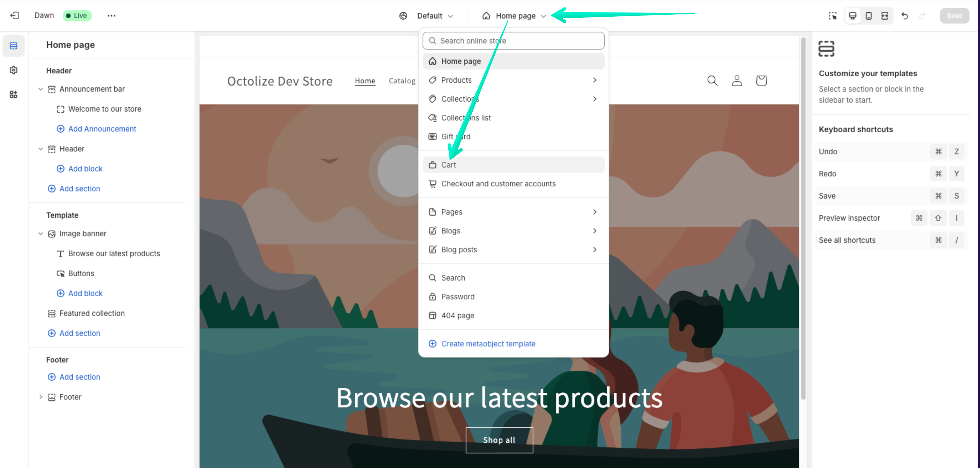Toggle mobile preview mode
The width and height of the screenshot is (980, 468).
pos(868,16)
